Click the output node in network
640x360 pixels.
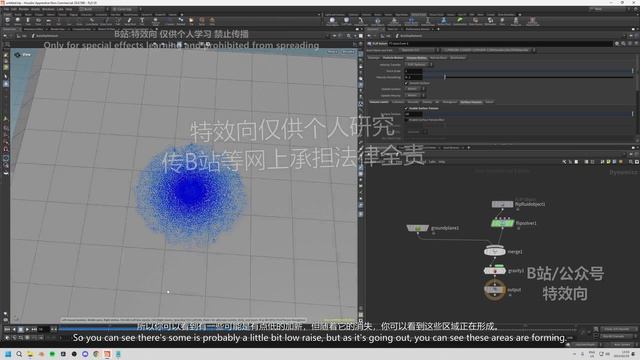tap(495, 290)
